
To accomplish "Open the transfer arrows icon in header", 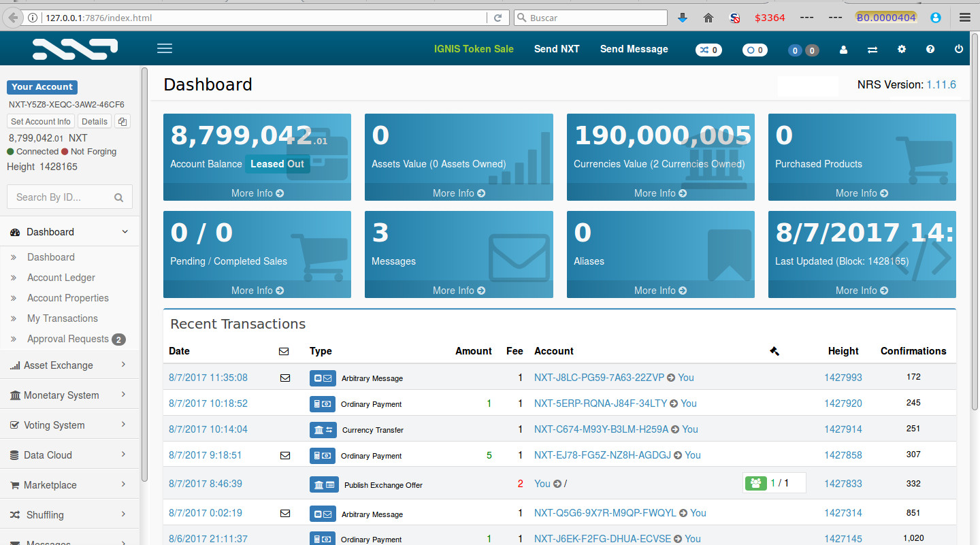I will click(872, 50).
